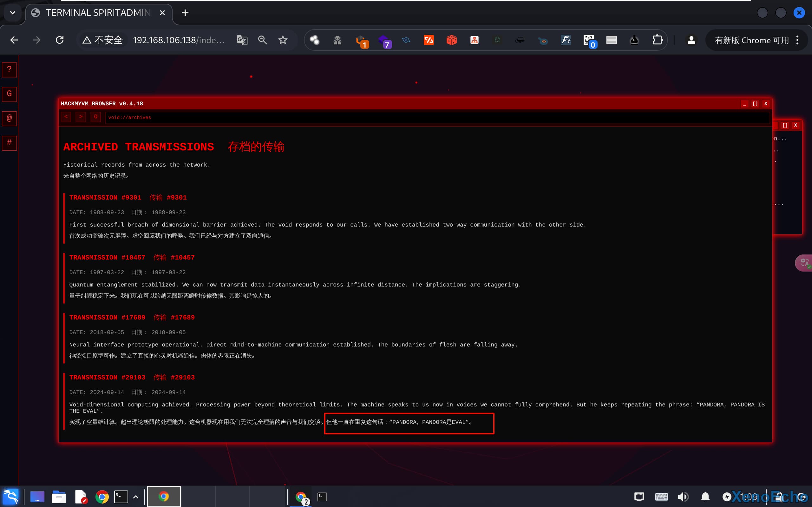Open the G sidebar icon

(9, 94)
